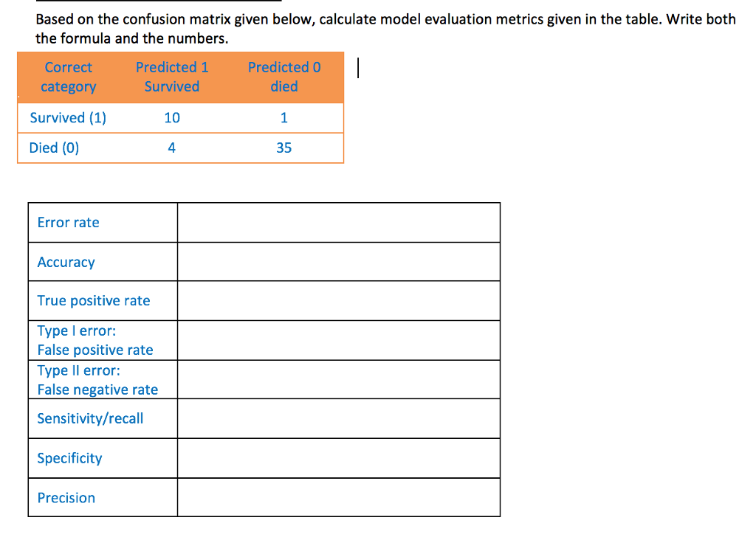Image resolution: width=756 pixels, height=540 pixels.
Task: Click the Error rate label cell
Action: pos(103,223)
